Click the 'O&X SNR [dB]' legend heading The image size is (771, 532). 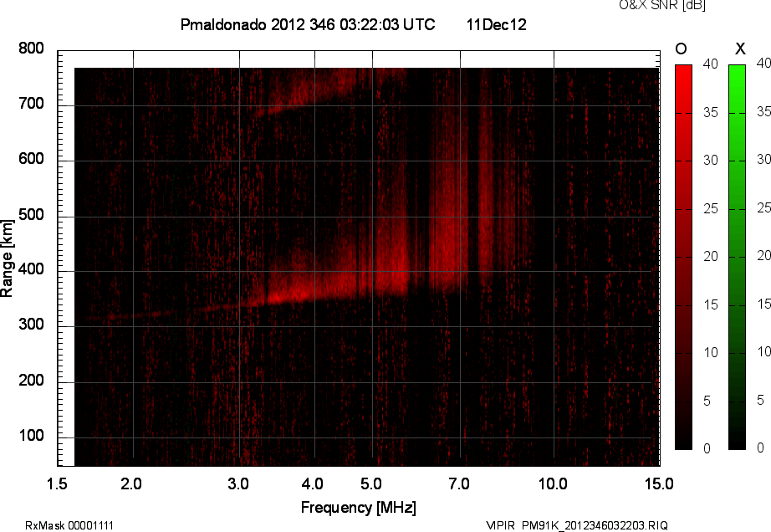tap(661, 5)
